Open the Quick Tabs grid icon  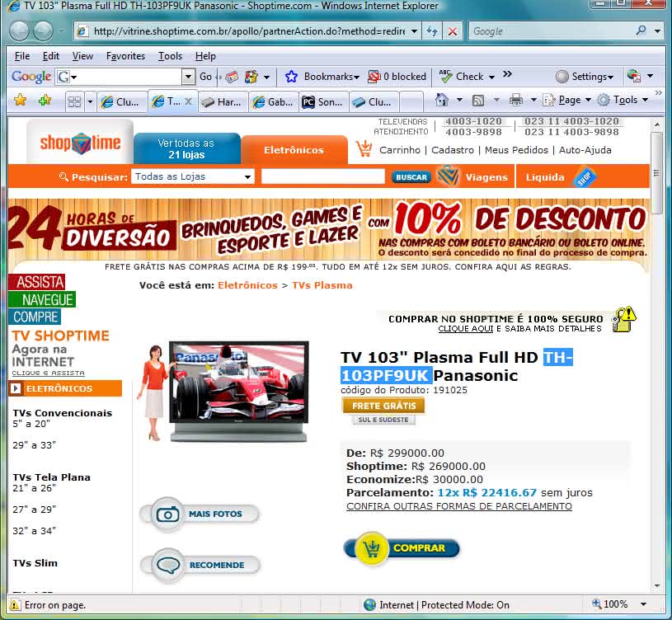pos(74,101)
